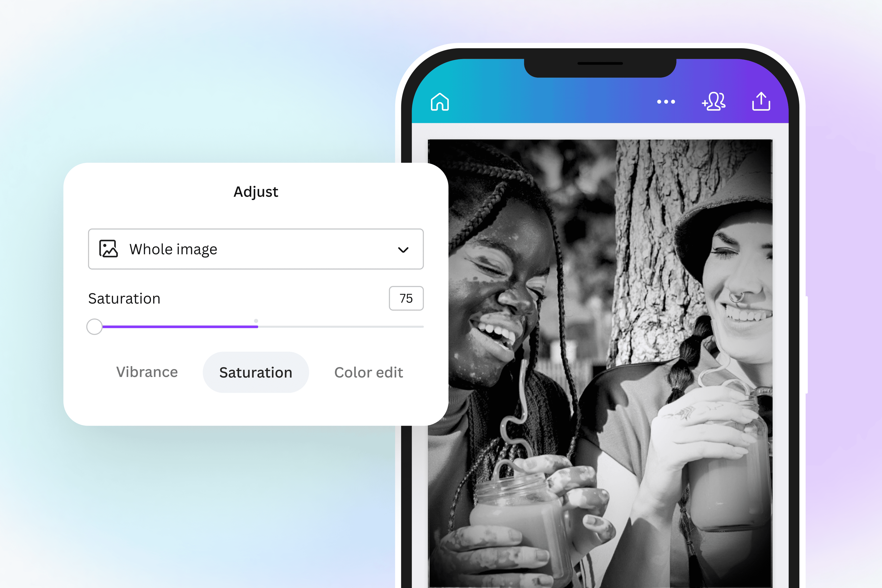Tap the add collaborators icon

pyautogui.click(x=714, y=101)
